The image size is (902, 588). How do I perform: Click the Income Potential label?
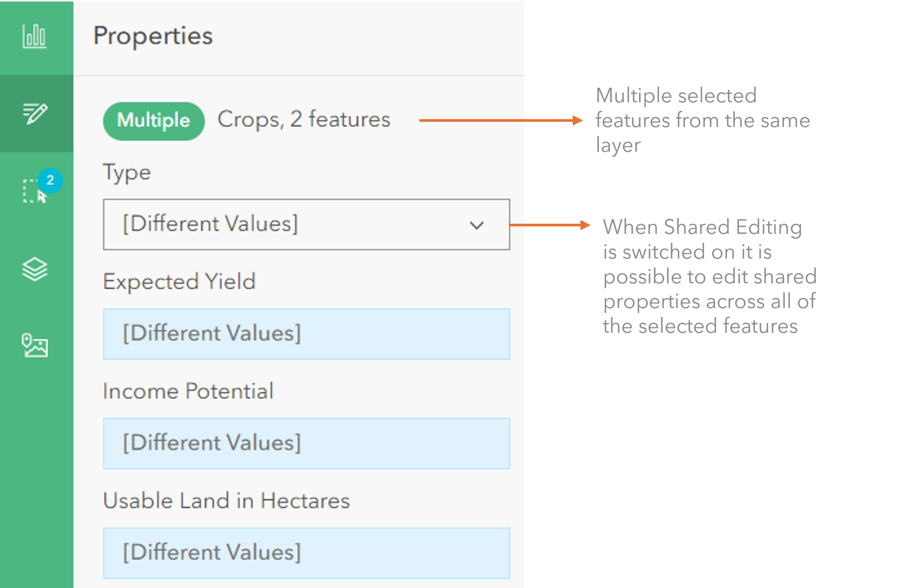[188, 391]
